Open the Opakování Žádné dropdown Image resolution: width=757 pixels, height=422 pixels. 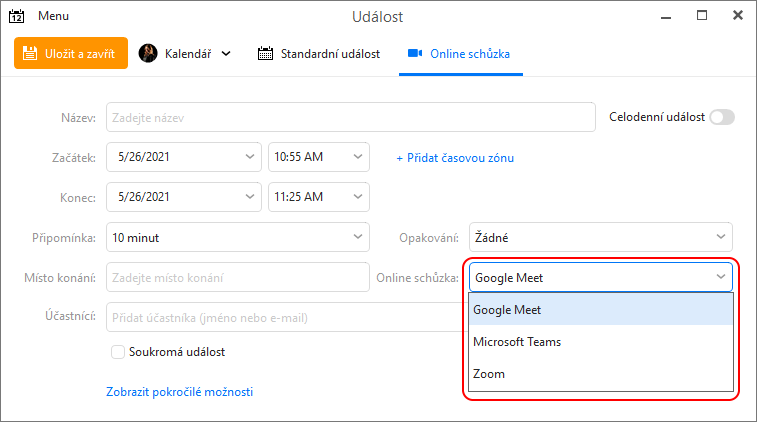click(x=601, y=237)
